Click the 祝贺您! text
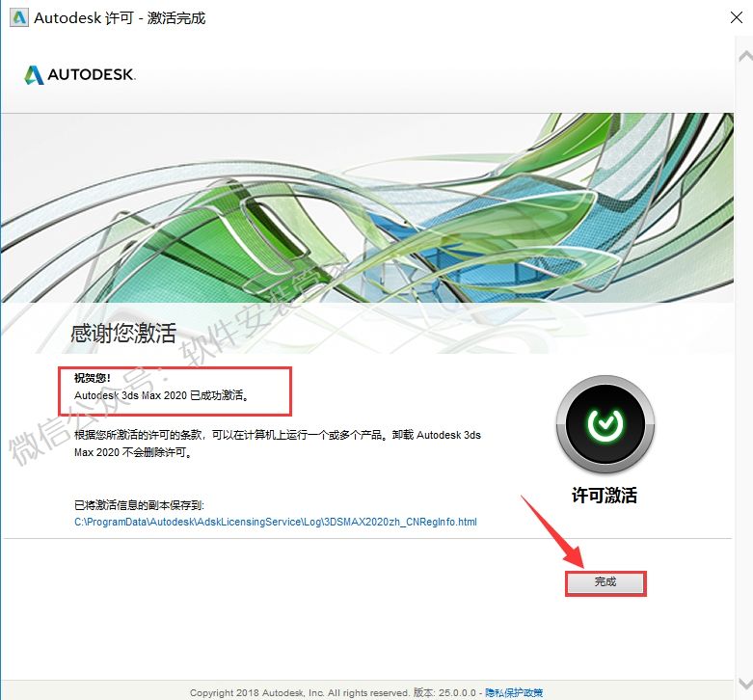 pos(93,378)
